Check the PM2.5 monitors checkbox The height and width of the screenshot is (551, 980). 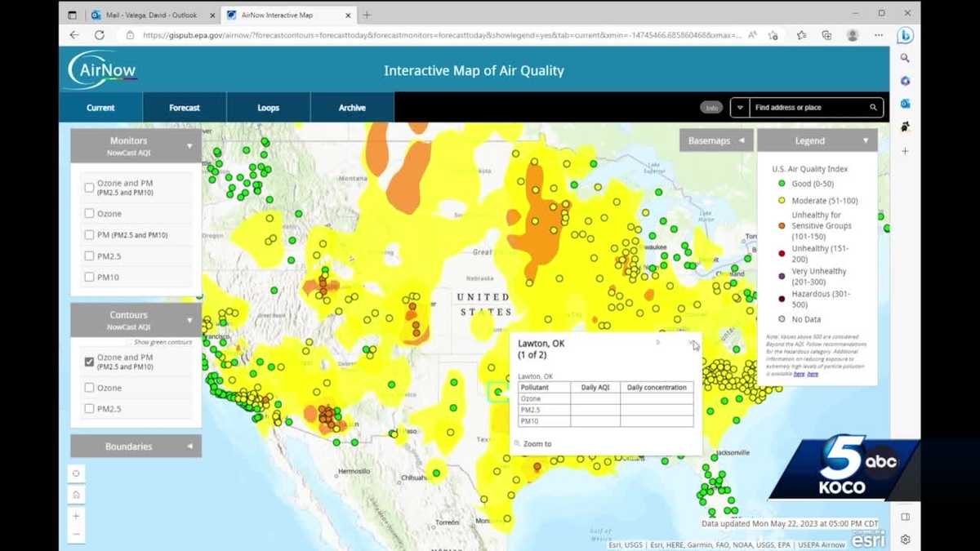pos(89,256)
